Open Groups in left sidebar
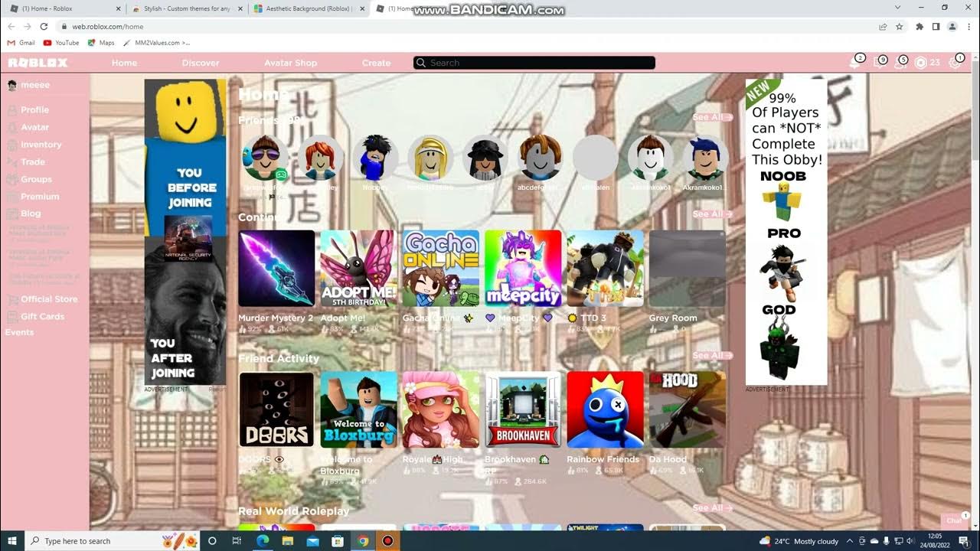 (36, 179)
